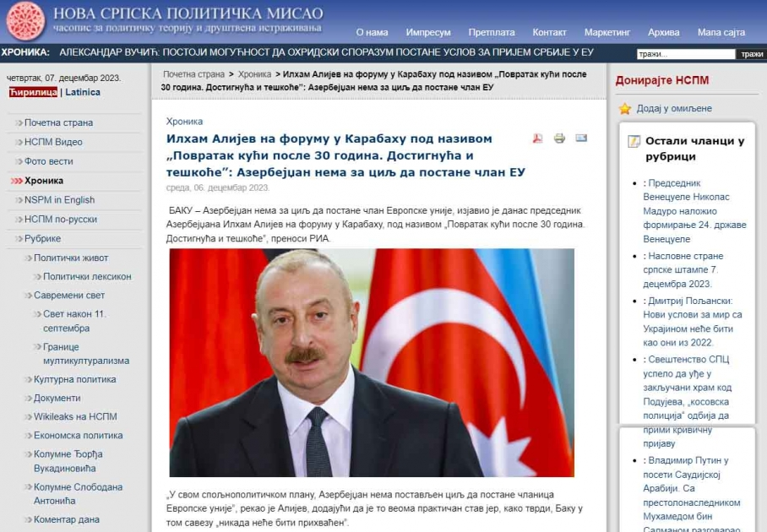767x532 pixels.
Task: Click the date четвртак, 07. децембар 2023.
Action: [x=63, y=79]
